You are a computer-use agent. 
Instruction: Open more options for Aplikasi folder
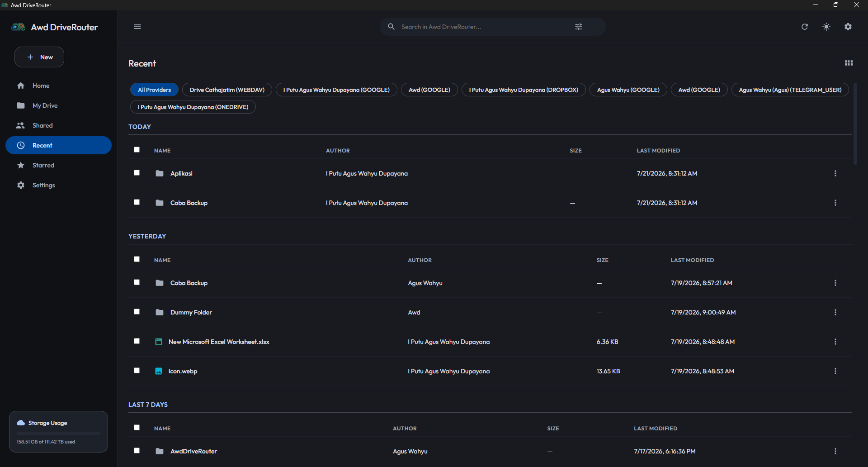[x=835, y=173]
